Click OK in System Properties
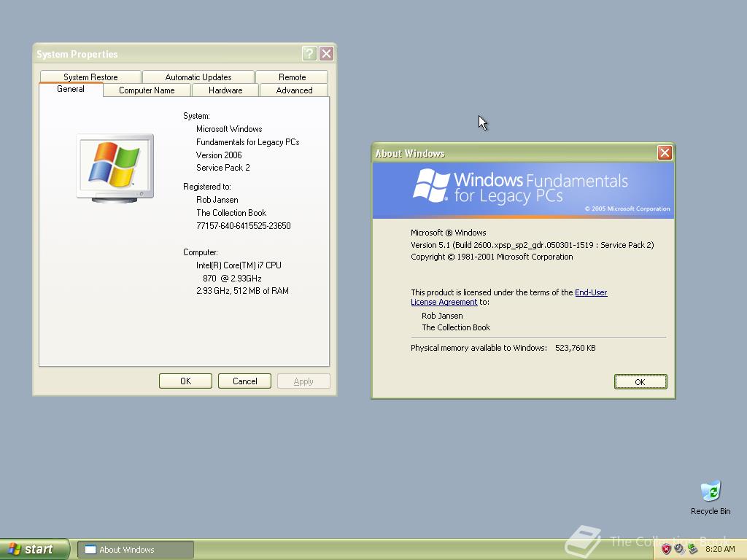The image size is (747, 560). [x=185, y=381]
